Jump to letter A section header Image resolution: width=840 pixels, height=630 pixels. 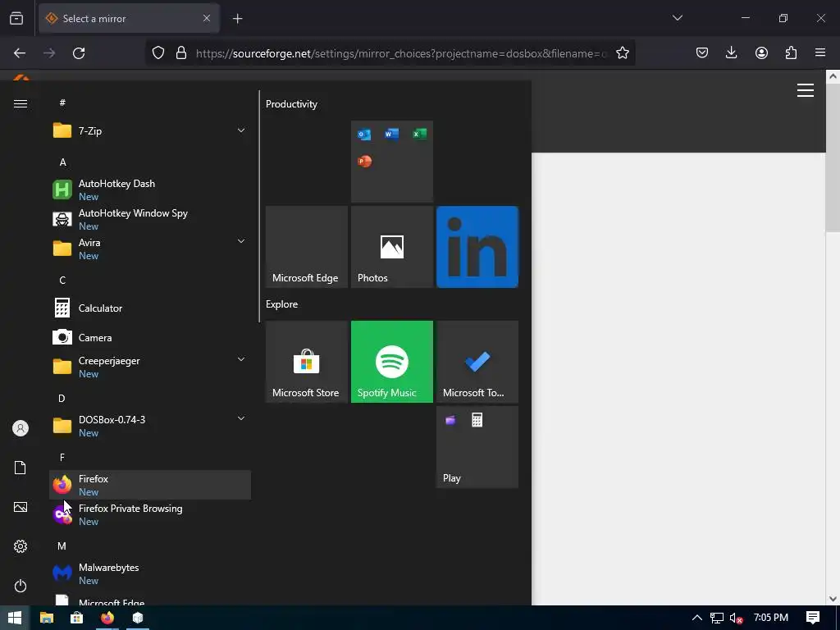pyautogui.click(x=62, y=162)
